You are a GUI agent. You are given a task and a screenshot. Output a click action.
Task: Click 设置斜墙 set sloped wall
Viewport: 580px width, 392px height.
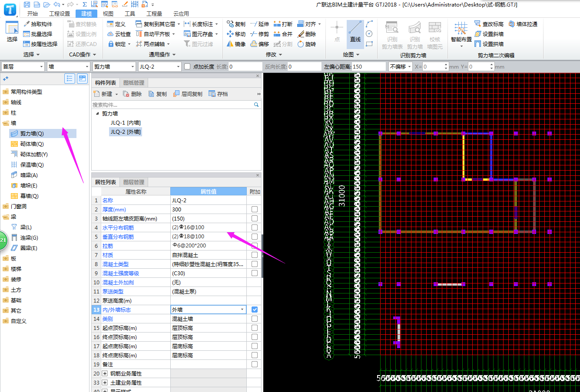[489, 34]
